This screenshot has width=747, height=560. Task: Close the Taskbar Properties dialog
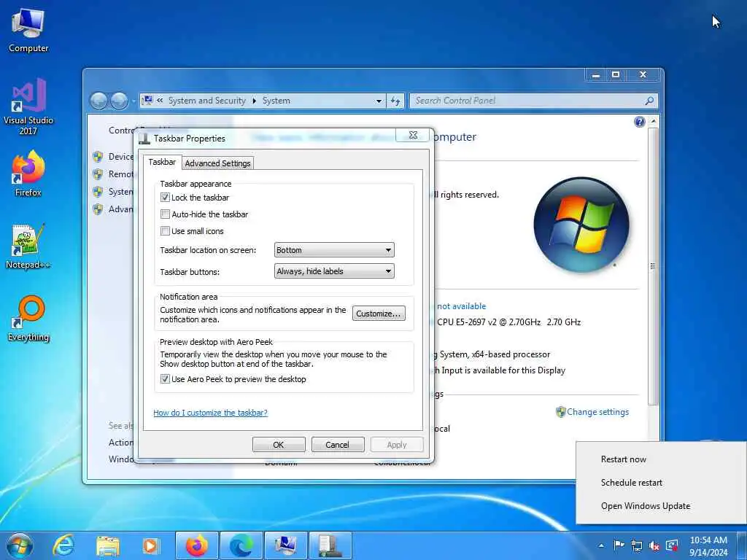coord(413,135)
